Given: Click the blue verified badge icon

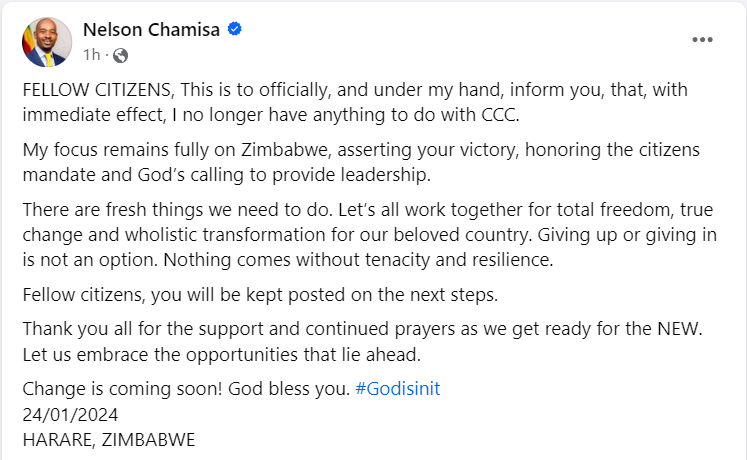Looking at the screenshot, I should pyautogui.click(x=234, y=29).
